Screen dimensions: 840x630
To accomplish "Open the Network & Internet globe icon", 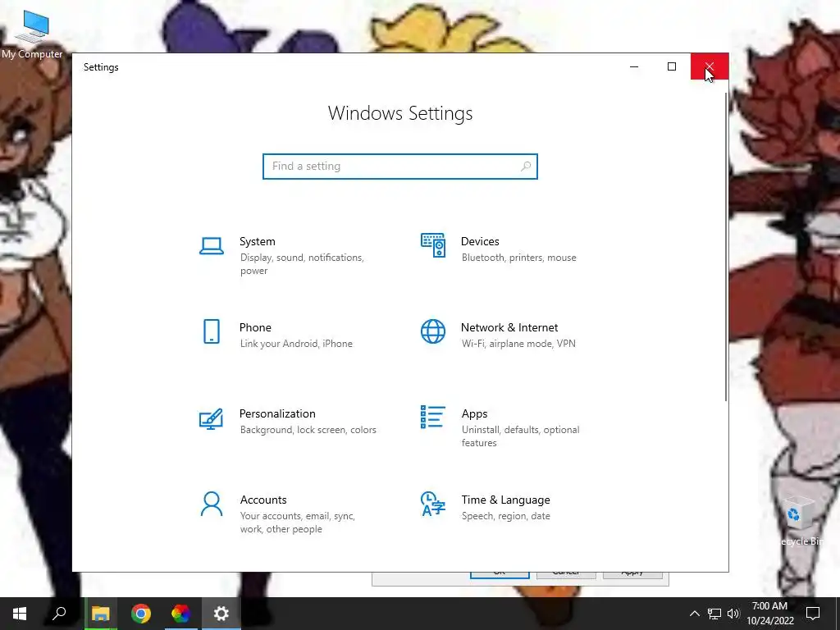I will coord(433,331).
